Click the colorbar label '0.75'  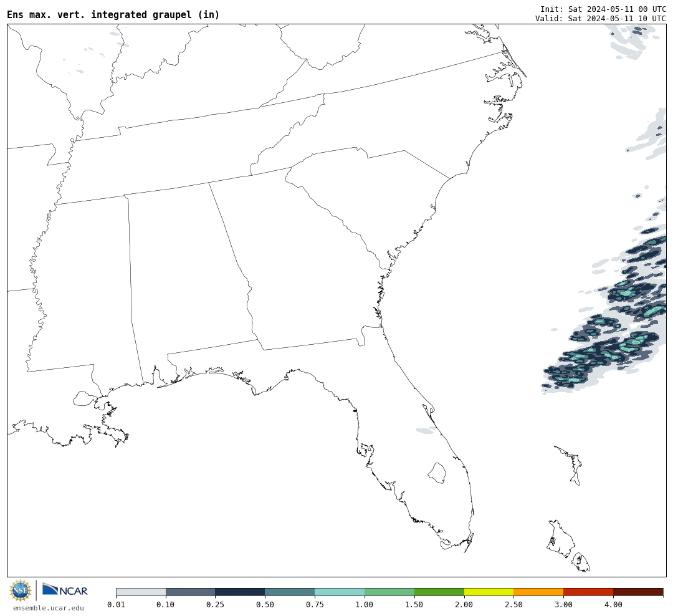315,605
